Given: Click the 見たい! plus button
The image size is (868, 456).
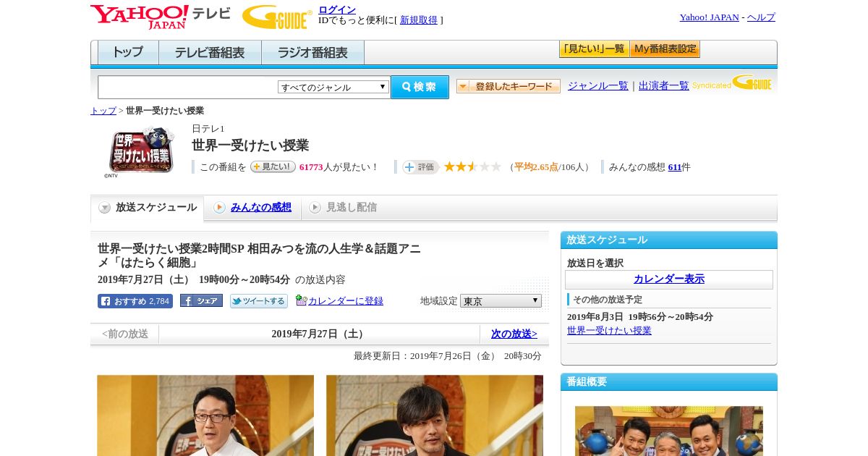Looking at the screenshot, I should (x=273, y=166).
